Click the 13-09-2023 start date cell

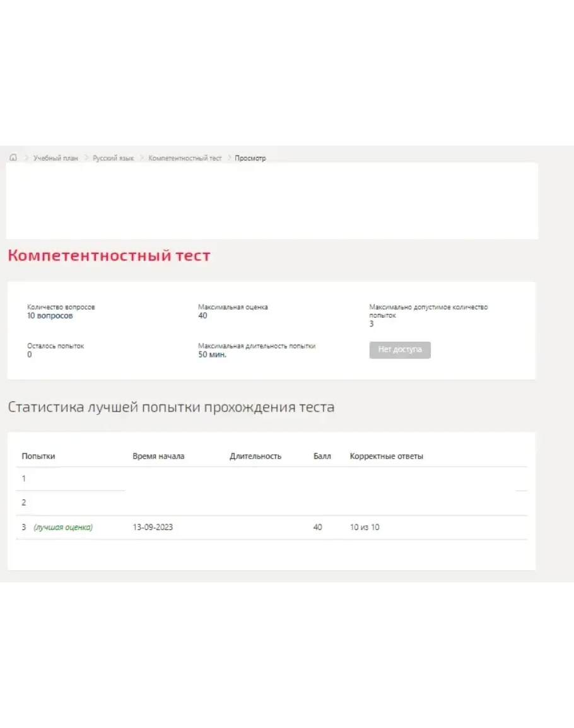(x=153, y=528)
